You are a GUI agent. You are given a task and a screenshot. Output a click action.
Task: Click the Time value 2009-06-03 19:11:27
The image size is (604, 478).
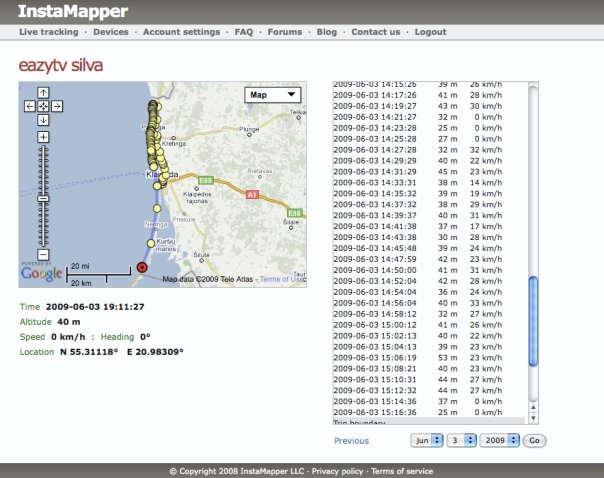[x=95, y=307]
